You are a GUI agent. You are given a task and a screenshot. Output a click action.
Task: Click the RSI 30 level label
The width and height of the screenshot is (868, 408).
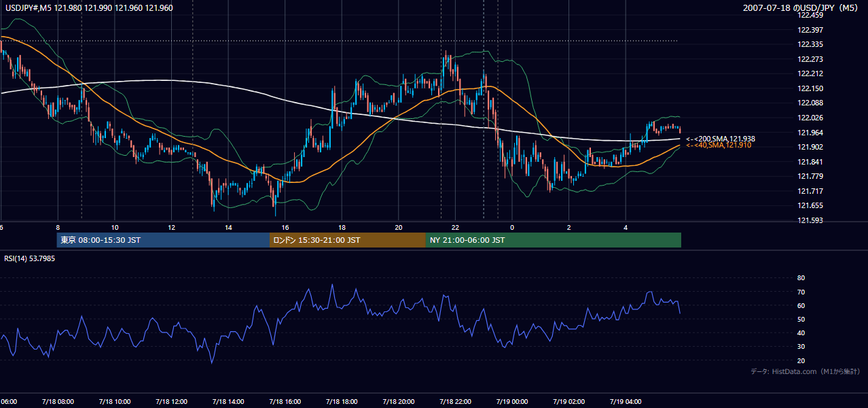click(801, 347)
